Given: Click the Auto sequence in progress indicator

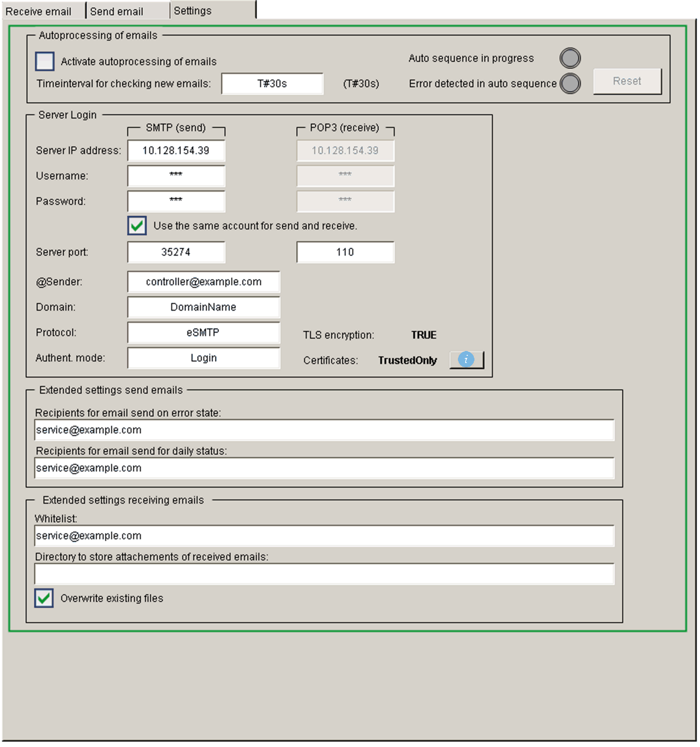Looking at the screenshot, I should 571,58.
